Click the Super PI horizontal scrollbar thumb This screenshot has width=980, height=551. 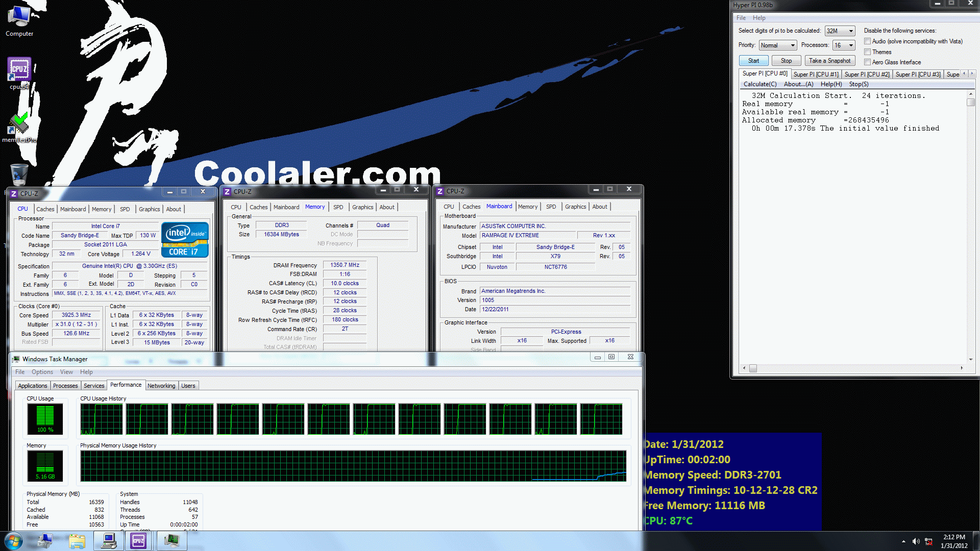(x=753, y=368)
